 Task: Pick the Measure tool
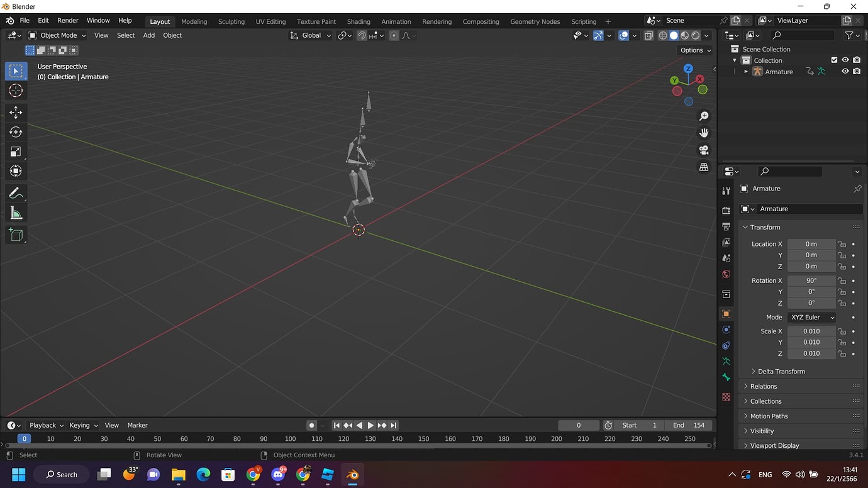click(x=16, y=213)
